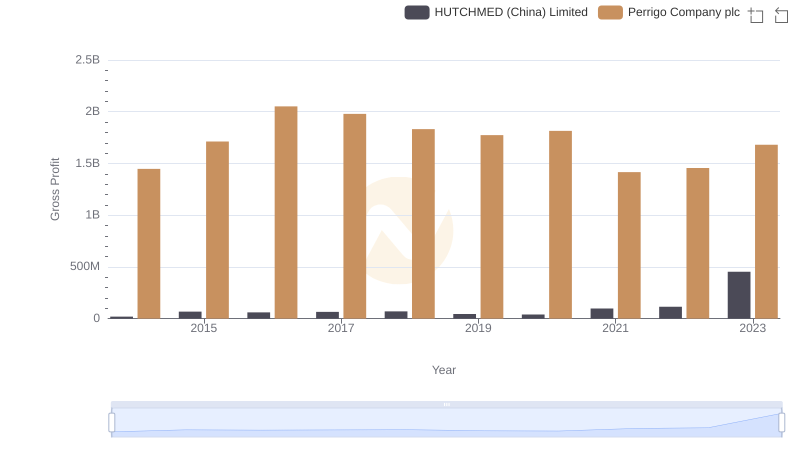Click the Gross Profit axis title
Viewport: 800px width, 461px height.
point(55,189)
